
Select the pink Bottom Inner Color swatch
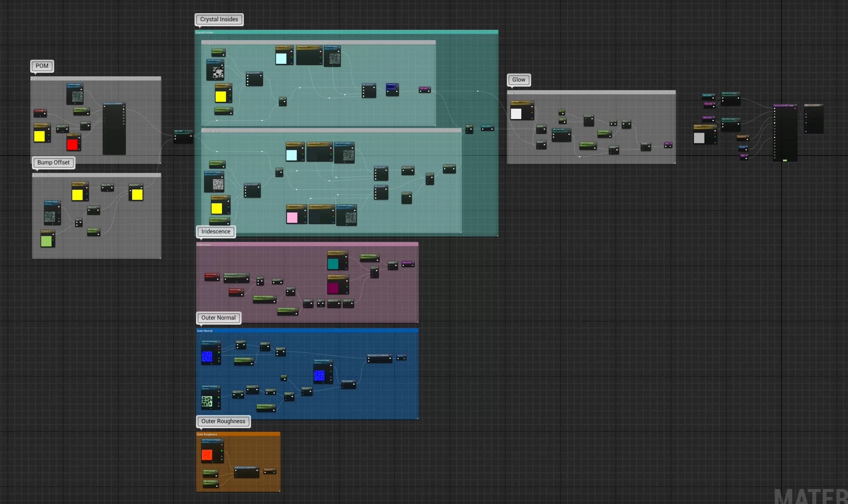click(292, 217)
